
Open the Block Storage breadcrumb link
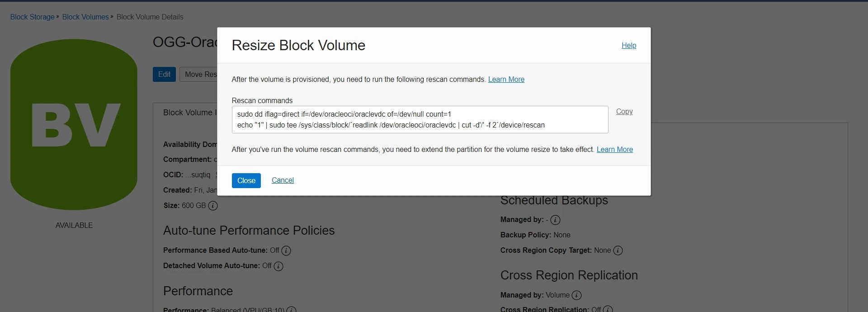(32, 17)
